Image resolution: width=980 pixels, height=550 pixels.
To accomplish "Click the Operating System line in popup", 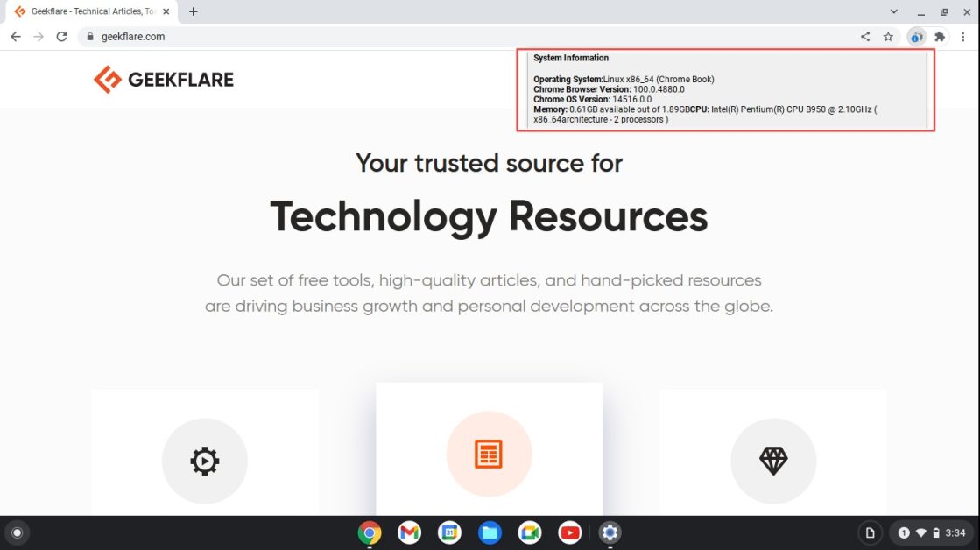I will click(624, 80).
